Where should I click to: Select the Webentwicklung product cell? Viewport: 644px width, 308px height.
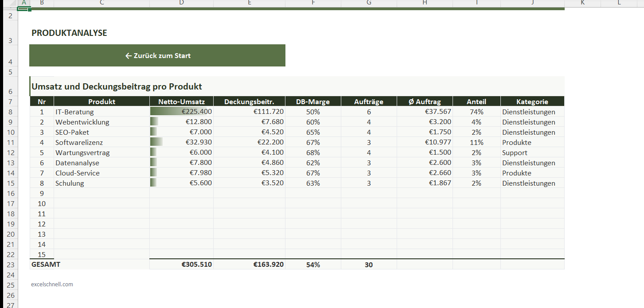click(x=101, y=122)
